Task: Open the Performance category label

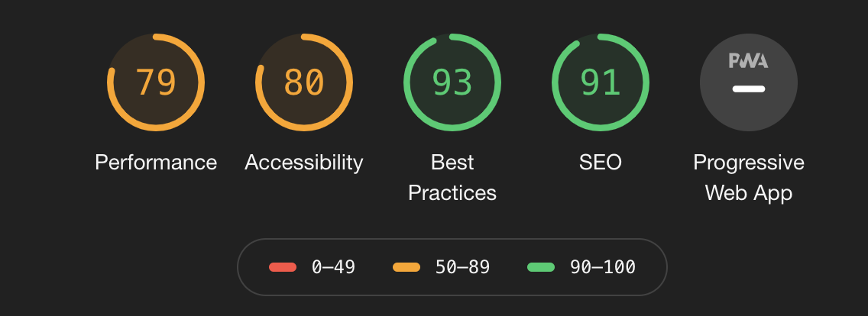Action: click(156, 163)
